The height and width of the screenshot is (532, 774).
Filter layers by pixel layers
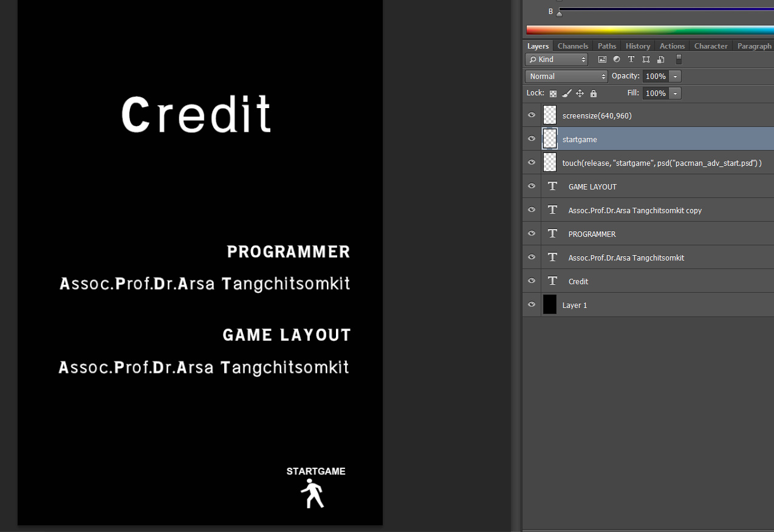click(x=602, y=59)
